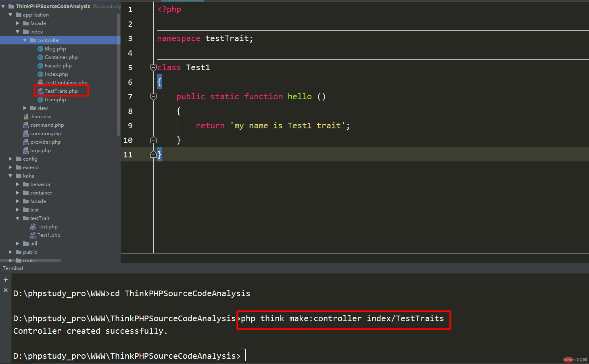Click the .htaccess file icon
Image resolution: width=589 pixels, height=364 pixels.
click(x=26, y=117)
